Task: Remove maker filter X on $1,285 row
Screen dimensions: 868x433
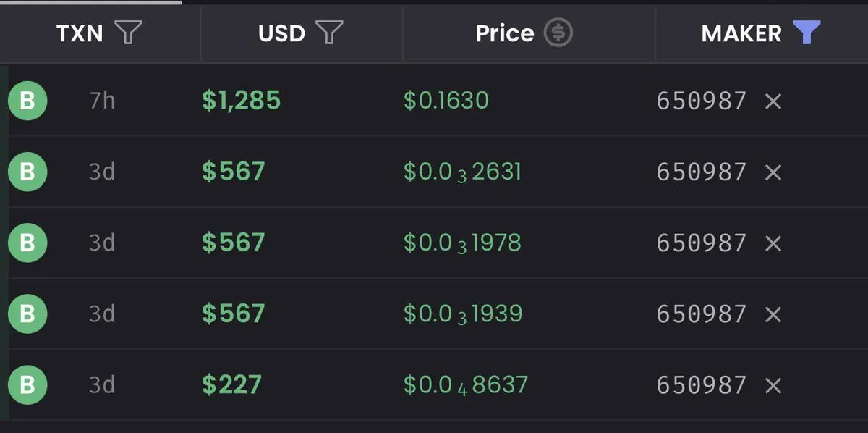Action: point(773,101)
